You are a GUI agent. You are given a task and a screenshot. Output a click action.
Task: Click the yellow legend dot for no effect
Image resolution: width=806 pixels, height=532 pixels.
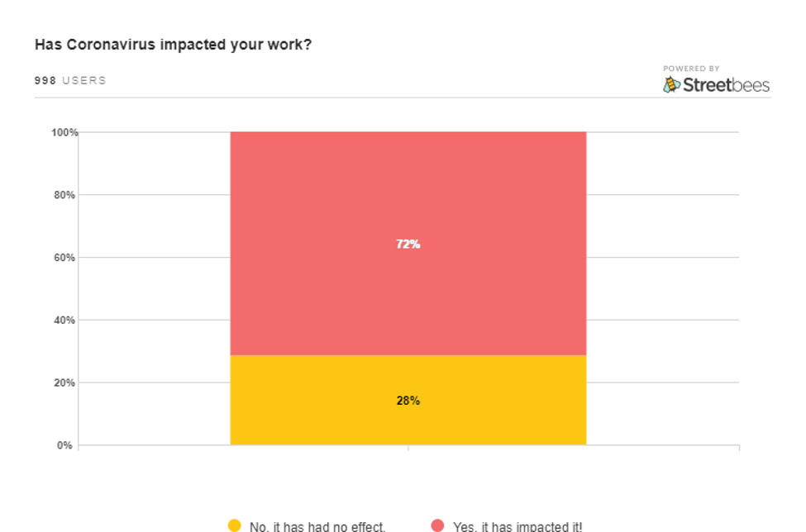[x=235, y=525]
